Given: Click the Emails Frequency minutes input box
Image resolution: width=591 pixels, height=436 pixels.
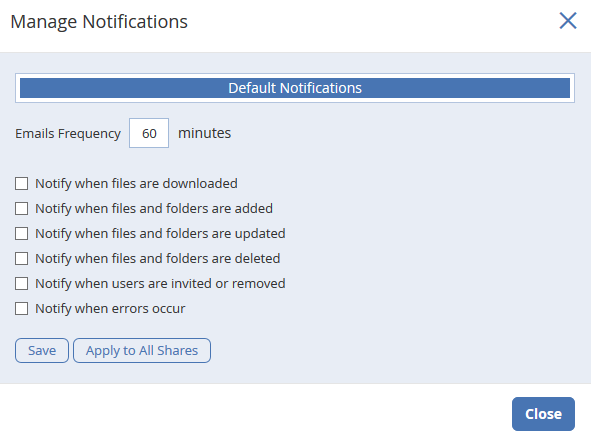Looking at the screenshot, I should coord(149,133).
